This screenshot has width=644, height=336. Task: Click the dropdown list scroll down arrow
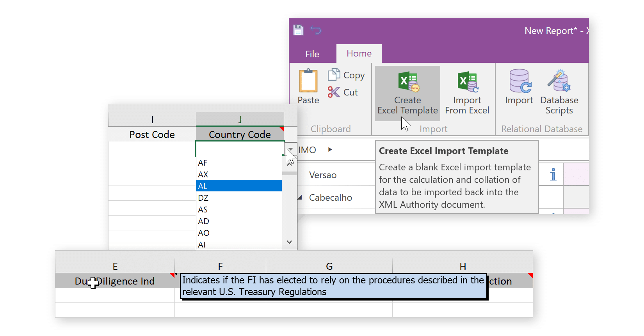coord(289,242)
